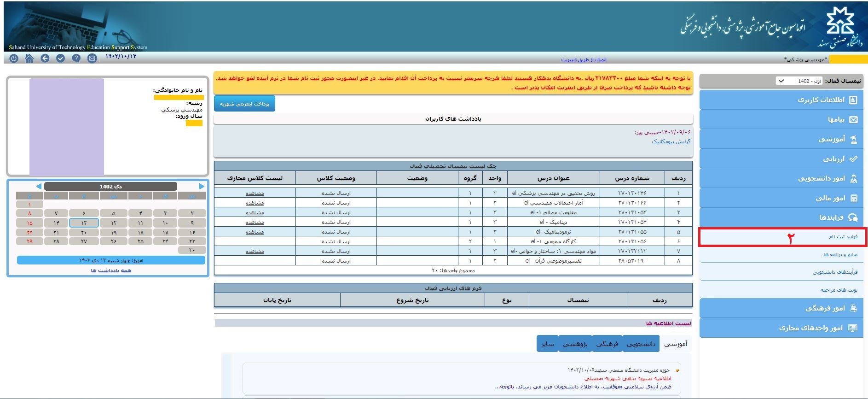Click مشاهده link for دینامیک course
Screen dimensions: 868x399
pyautogui.click(x=255, y=223)
